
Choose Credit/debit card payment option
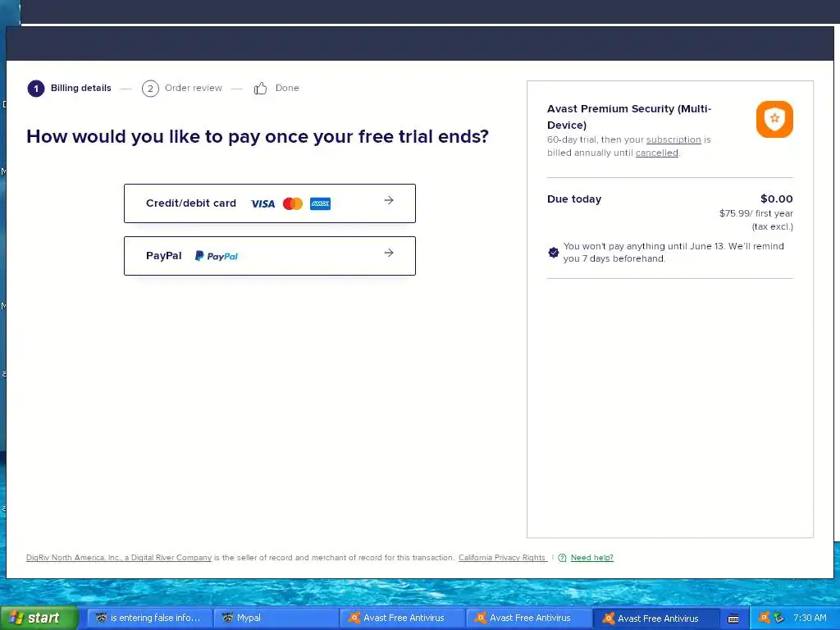(x=269, y=203)
